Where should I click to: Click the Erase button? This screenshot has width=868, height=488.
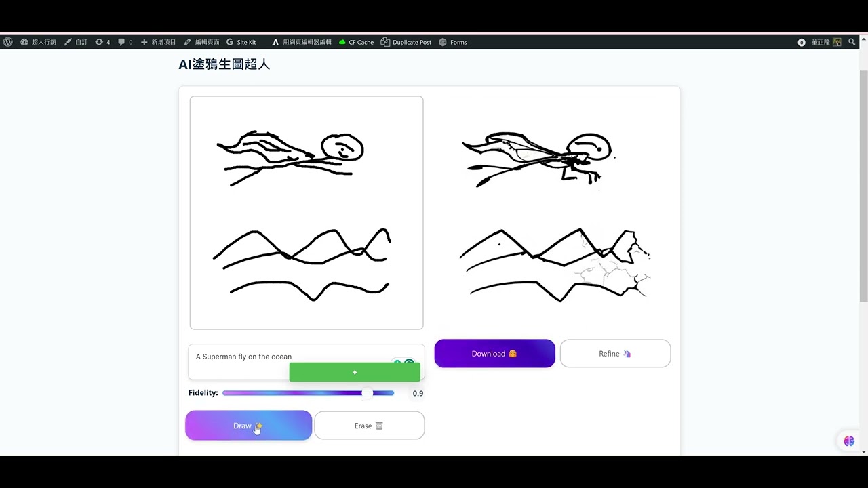369,426
